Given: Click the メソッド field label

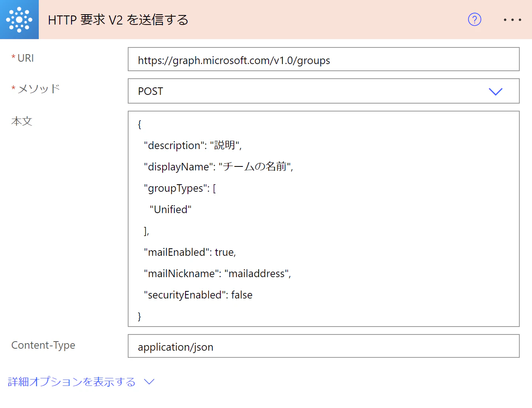Looking at the screenshot, I should (x=39, y=89).
